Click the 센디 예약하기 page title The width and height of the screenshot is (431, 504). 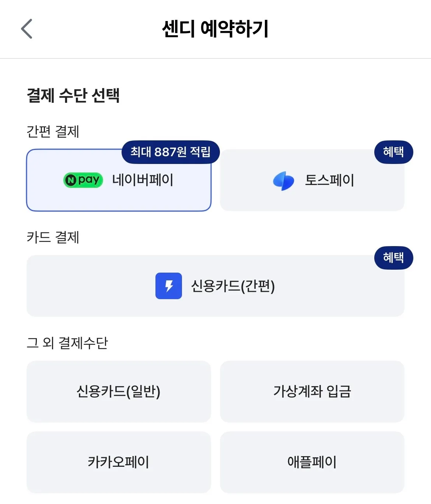pyautogui.click(x=215, y=29)
